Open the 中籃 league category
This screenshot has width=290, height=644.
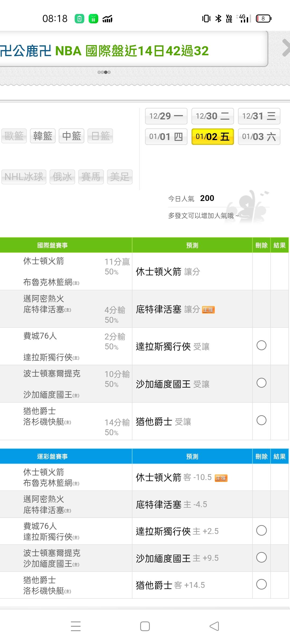71,136
